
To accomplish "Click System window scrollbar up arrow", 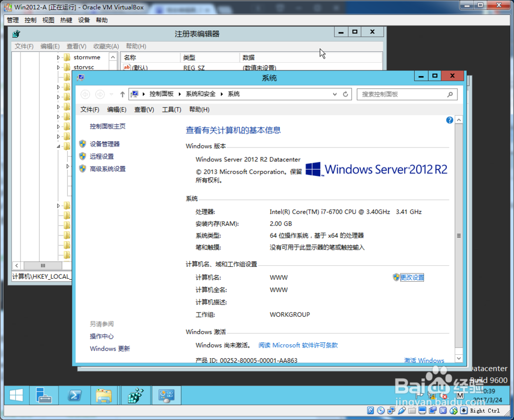I will [459, 120].
